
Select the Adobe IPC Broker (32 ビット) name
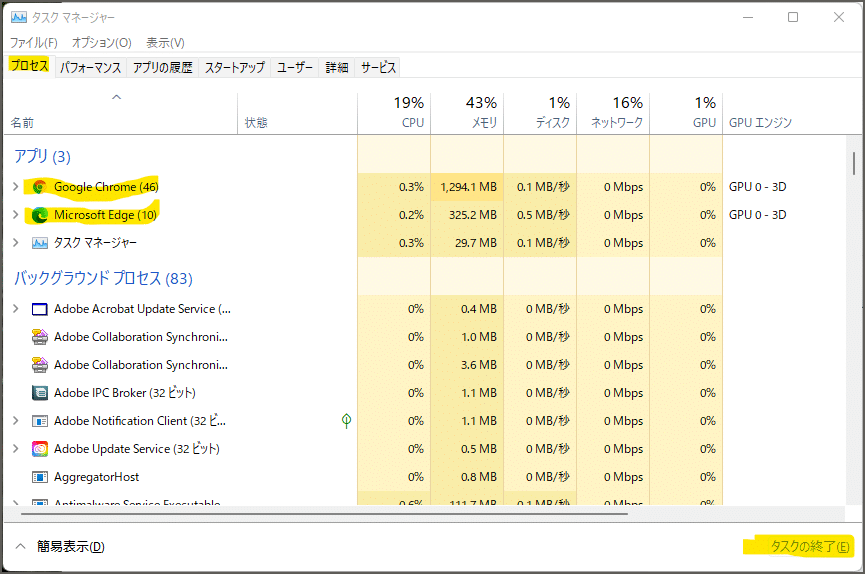[125, 393]
